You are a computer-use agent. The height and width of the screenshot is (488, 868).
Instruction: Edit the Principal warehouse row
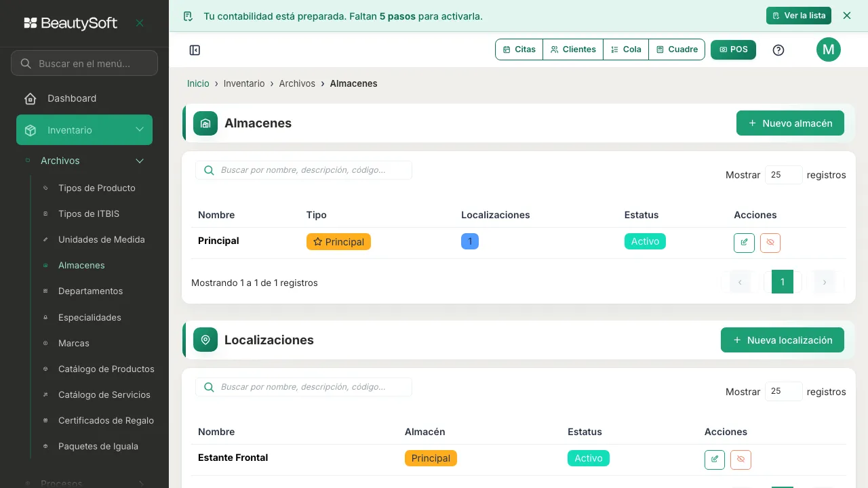point(745,243)
